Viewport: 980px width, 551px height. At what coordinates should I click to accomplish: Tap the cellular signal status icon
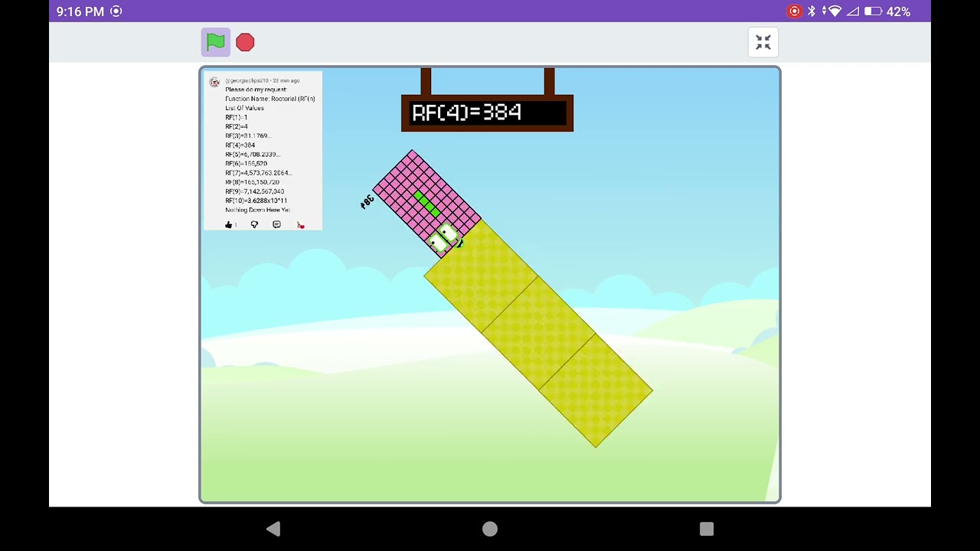click(x=853, y=11)
